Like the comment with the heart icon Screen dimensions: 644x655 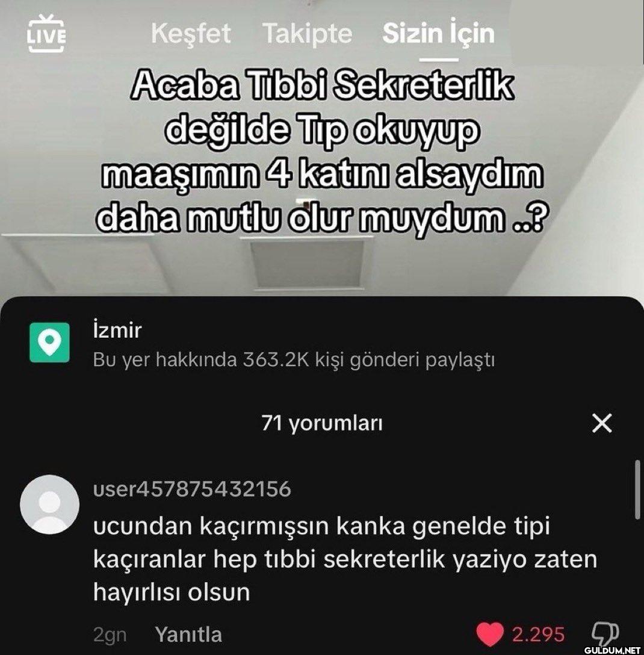coord(489,635)
